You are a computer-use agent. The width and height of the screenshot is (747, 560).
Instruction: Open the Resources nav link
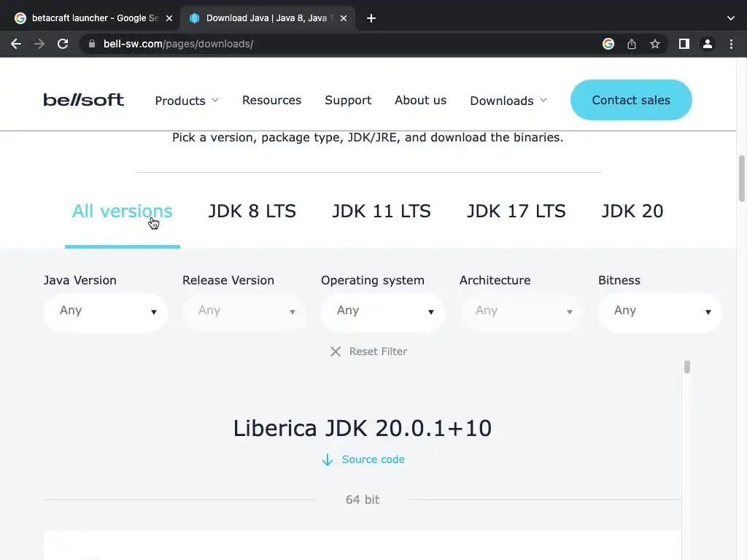271,100
